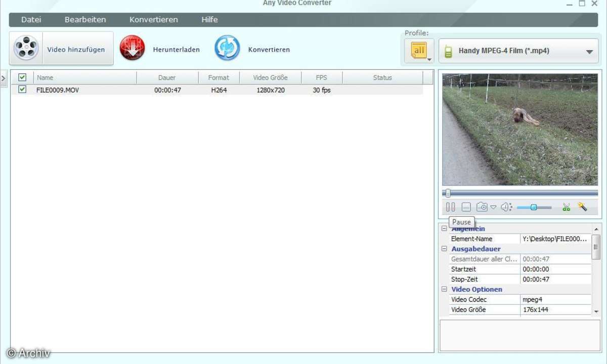
Task: Sort the list by the Name column header
Action: [85, 77]
